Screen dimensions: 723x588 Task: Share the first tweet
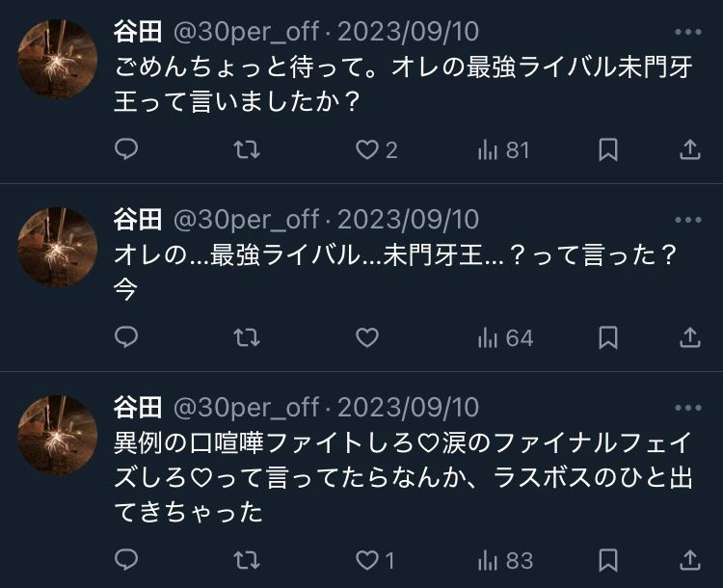pos(690,149)
